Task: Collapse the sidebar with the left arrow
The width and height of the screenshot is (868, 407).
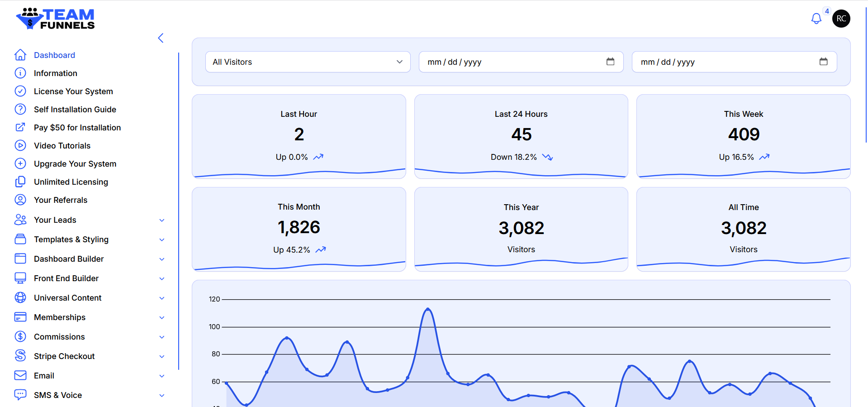Action: tap(161, 38)
